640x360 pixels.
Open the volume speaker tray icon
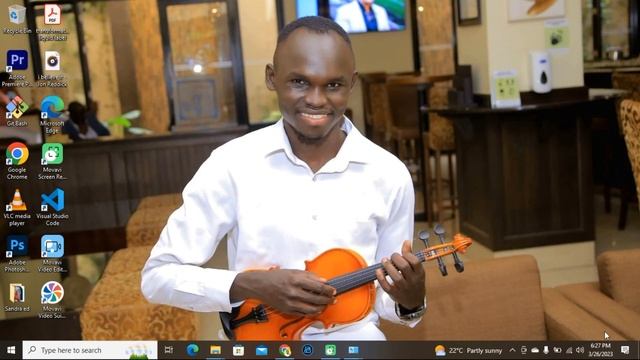pos(580,350)
